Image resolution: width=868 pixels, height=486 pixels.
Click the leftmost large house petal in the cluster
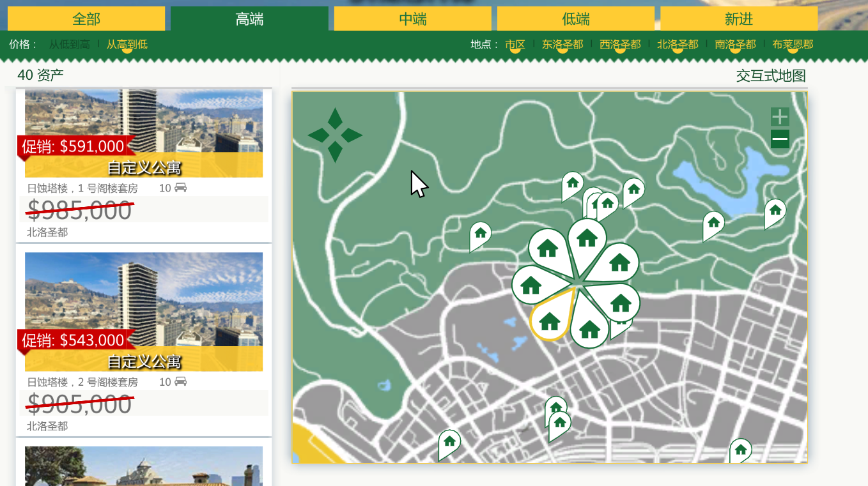(x=534, y=285)
